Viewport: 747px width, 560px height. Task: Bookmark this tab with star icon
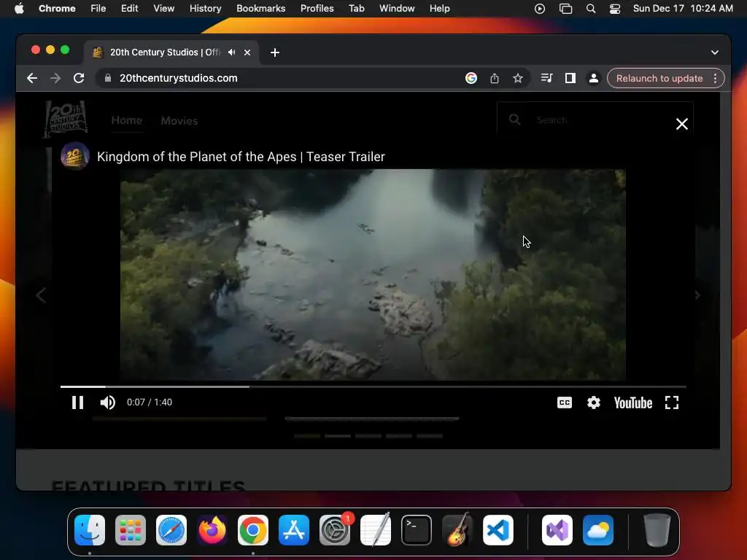point(518,78)
